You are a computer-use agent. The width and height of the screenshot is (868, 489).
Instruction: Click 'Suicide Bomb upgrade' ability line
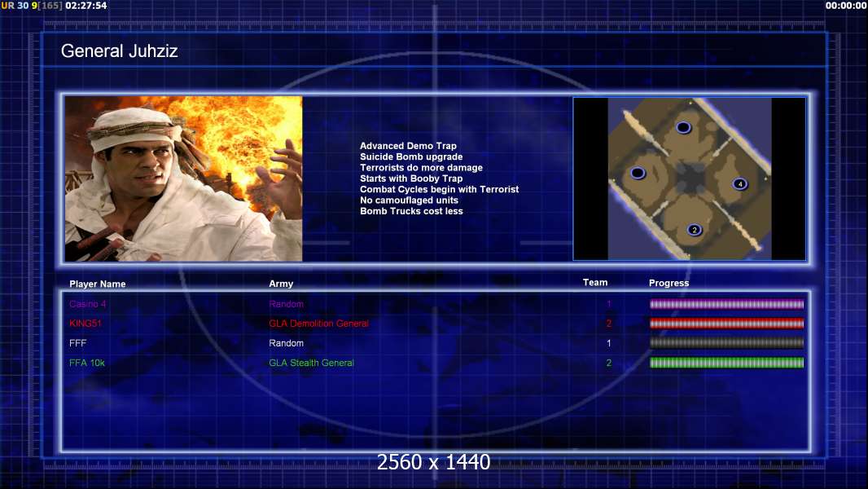[x=411, y=156]
